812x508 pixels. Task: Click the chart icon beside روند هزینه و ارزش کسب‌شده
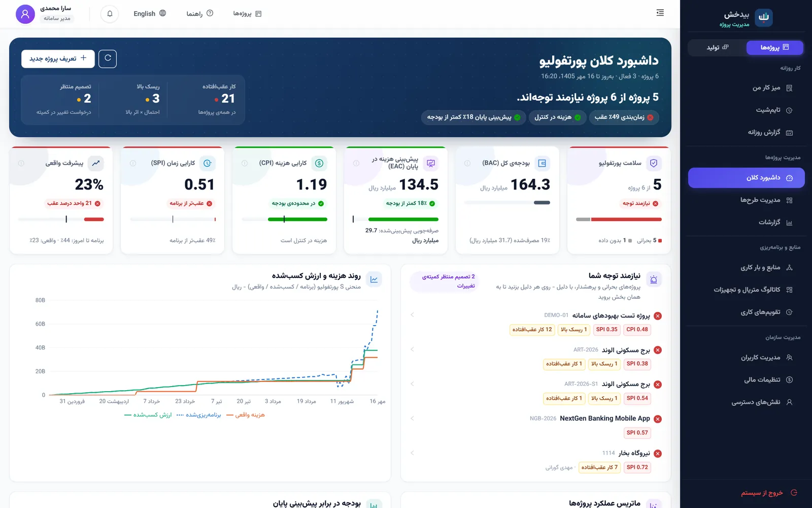tap(374, 279)
